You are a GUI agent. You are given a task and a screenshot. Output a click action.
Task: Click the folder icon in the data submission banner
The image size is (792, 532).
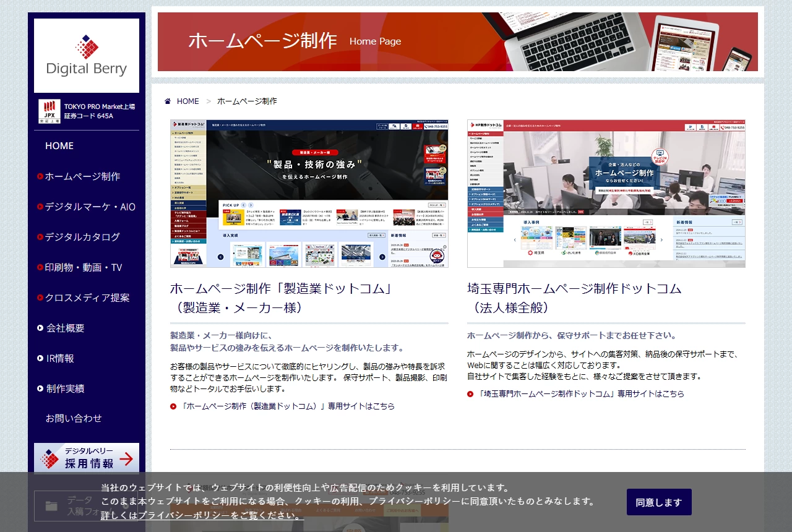coord(52,506)
